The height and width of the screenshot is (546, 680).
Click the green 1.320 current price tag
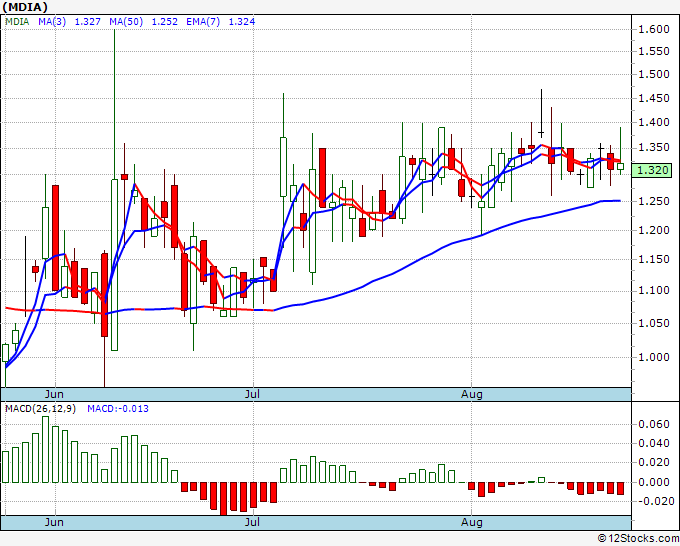tap(652, 170)
